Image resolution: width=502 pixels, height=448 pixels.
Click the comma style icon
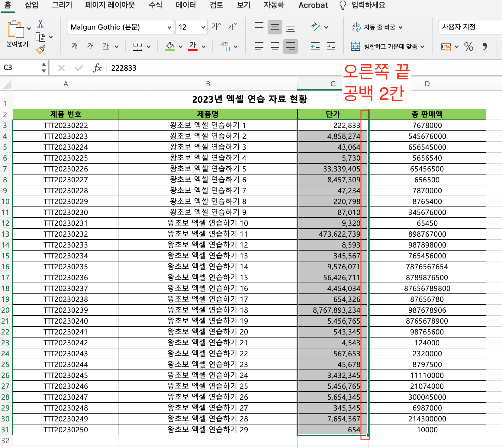485,46
